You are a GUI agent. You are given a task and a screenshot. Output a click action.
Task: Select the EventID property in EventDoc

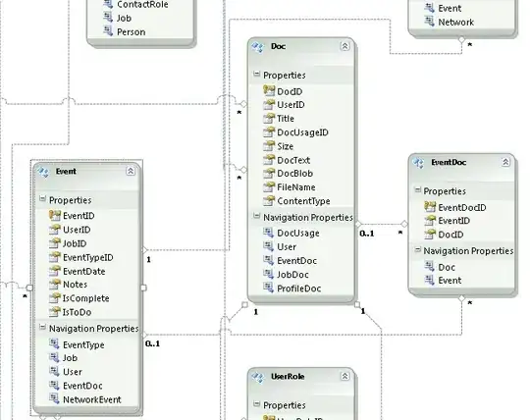(454, 221)
